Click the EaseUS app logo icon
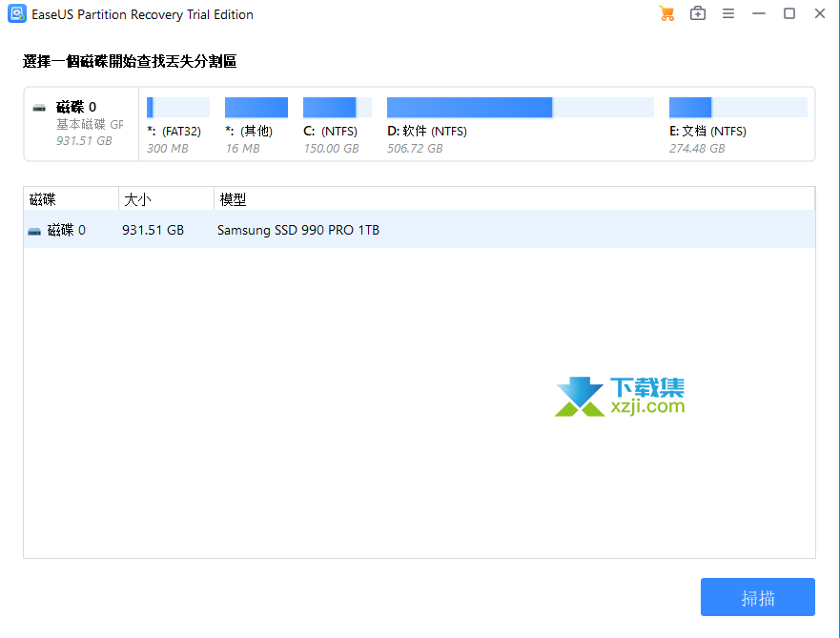 coord(16,14)
